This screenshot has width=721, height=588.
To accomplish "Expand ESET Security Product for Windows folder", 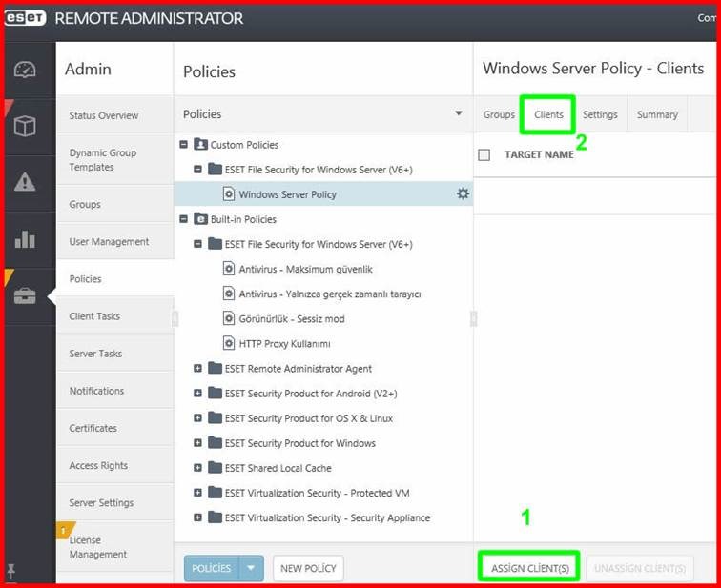I will point(197,443).
